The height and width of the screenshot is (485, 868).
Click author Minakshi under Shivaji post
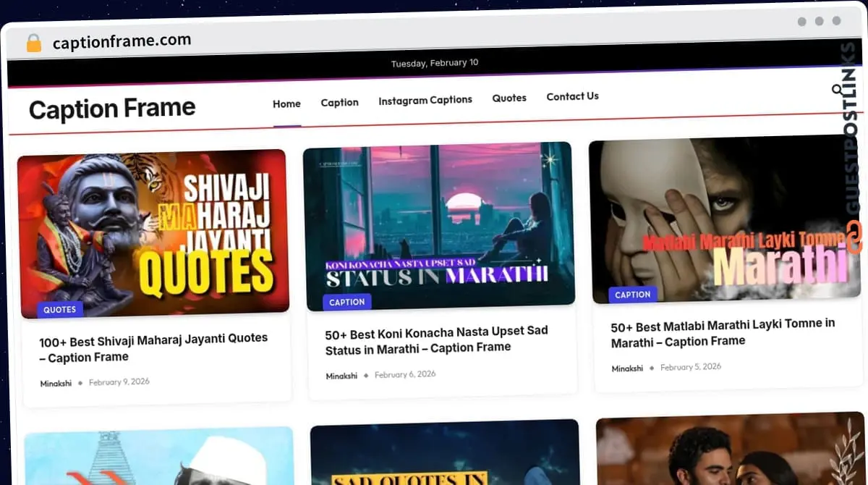click(56, 383)
